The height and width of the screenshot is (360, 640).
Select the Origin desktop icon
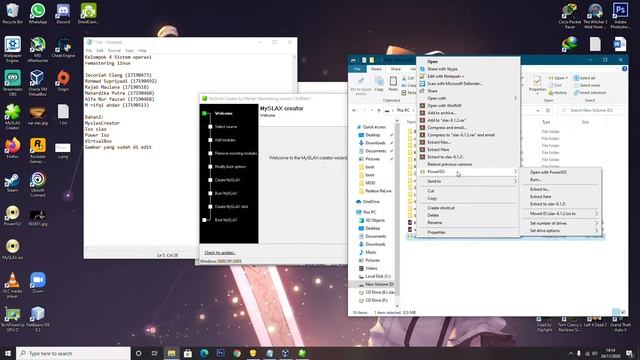click(x=63, y=80)
